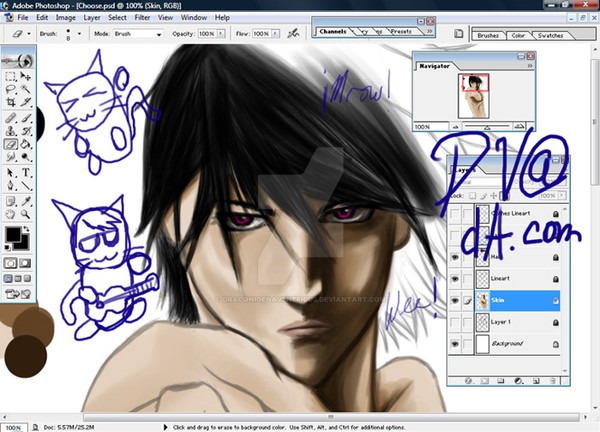Select the Path Selection arrow tool

pos(11,173)
